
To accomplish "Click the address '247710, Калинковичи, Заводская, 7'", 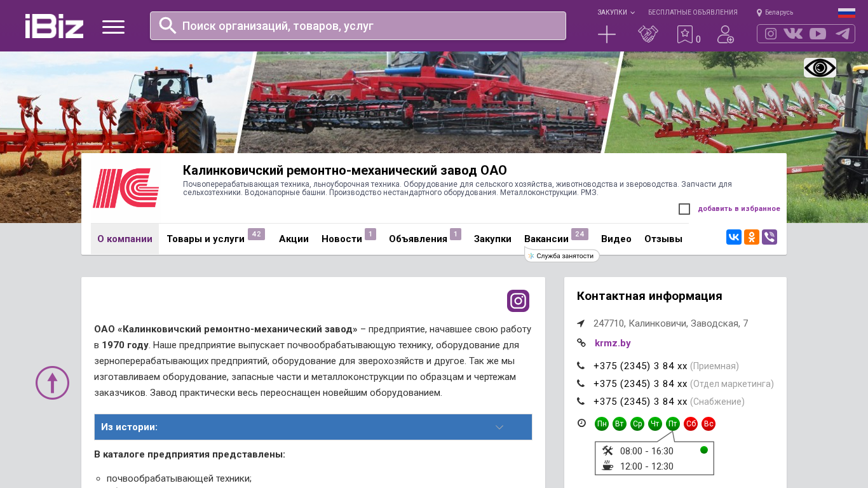I will [x=671, y=323].
